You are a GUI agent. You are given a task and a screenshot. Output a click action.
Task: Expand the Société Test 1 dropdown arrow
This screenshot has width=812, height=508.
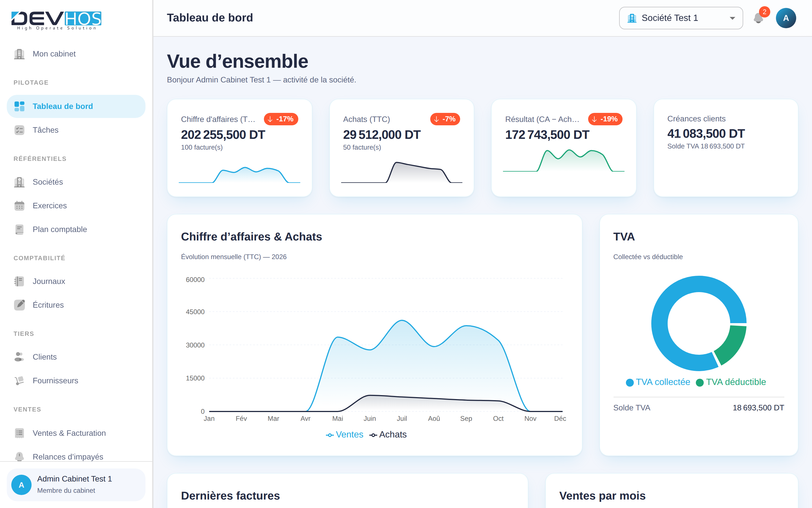732,18
